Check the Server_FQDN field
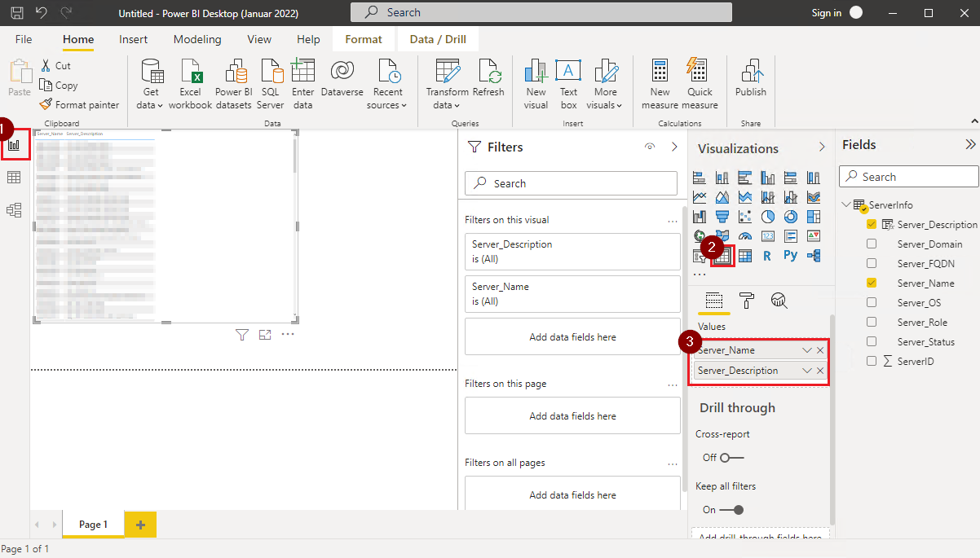This screenshot has width=980, height=558. (872, 264)
